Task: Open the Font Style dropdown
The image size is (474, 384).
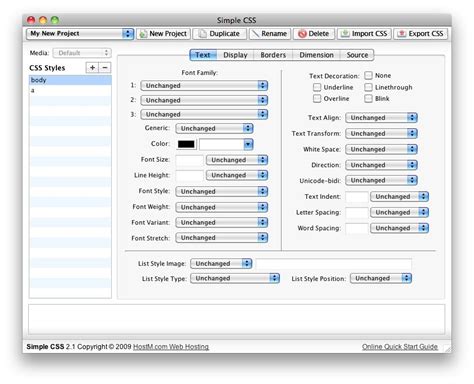Action: click(x=222, y=191)
